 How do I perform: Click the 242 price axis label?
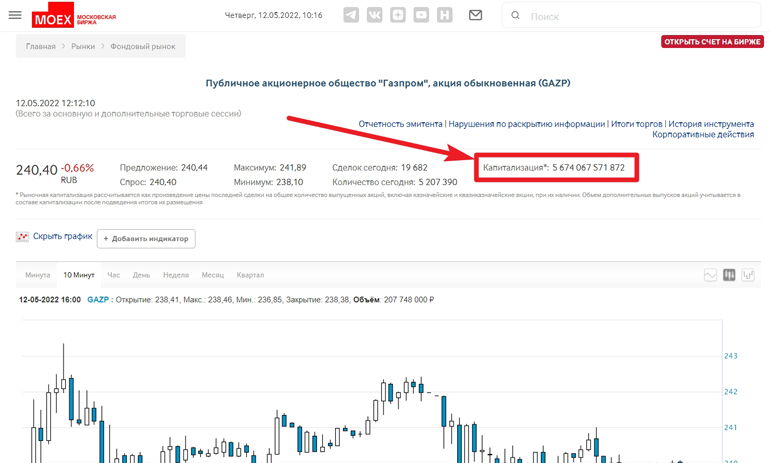(731, 392)
